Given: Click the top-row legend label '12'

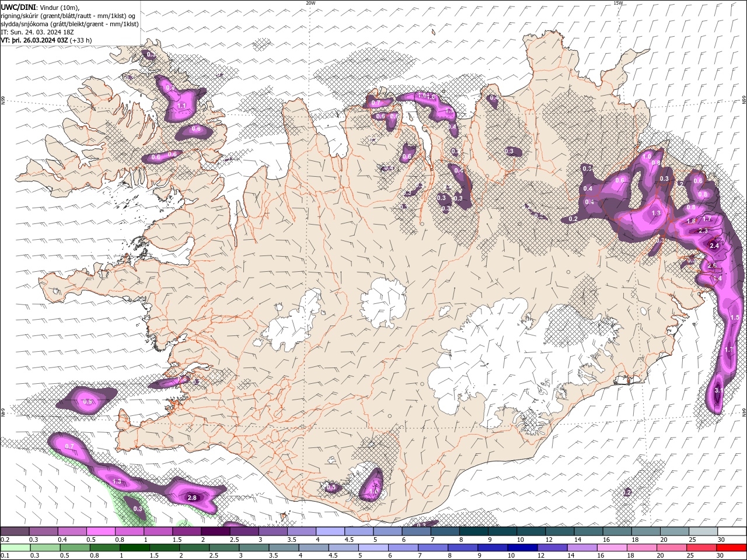Looking at the screenshot, I should (549, 540).
